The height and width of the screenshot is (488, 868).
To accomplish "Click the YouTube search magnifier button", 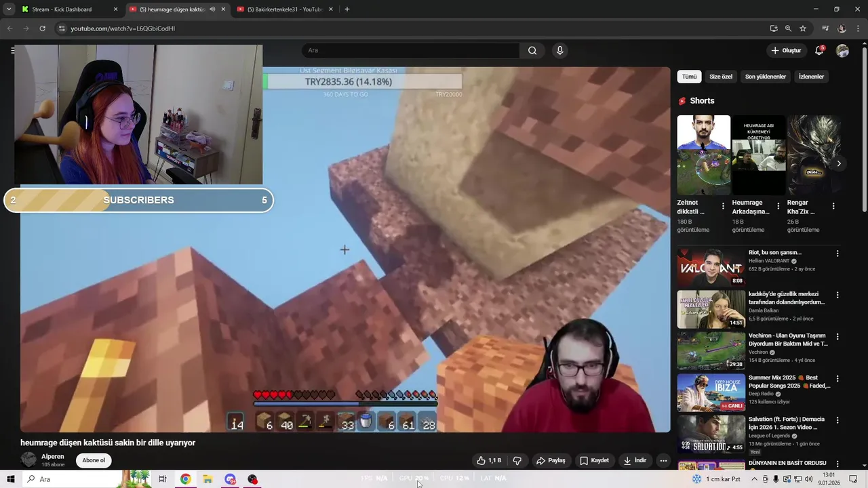I will point(532,50).
